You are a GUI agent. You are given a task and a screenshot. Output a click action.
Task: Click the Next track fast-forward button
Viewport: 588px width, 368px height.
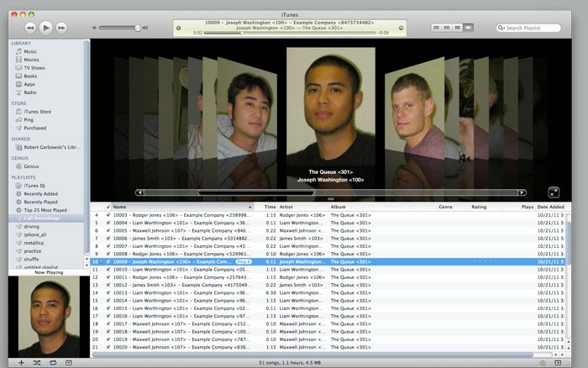tap(61, 28)
